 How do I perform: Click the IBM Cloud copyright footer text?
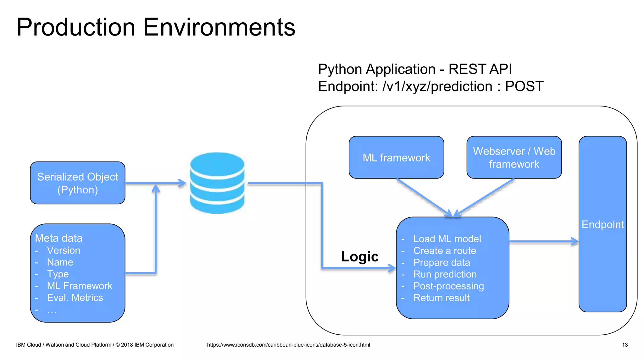pyautogui.click(x=95, y=345)
